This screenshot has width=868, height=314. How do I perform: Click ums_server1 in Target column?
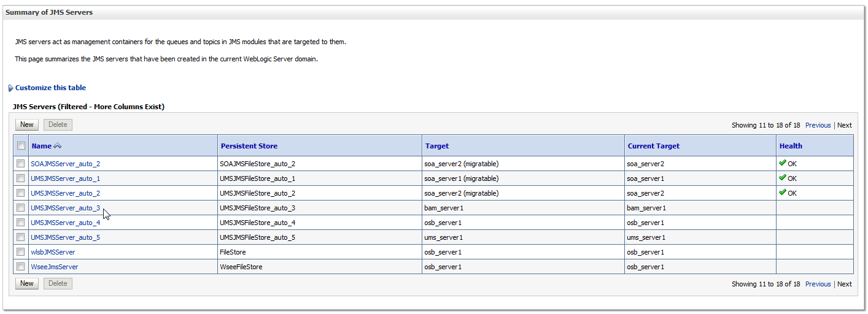443,237
